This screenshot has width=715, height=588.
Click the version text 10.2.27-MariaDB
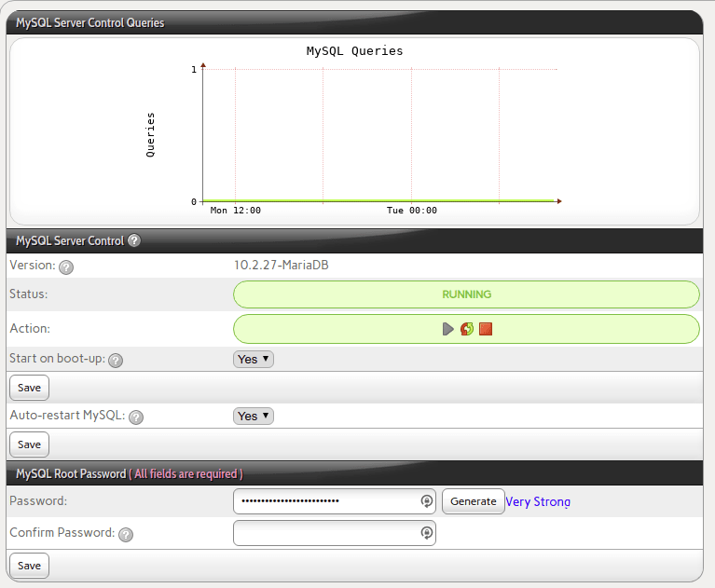tap(282, 265)
